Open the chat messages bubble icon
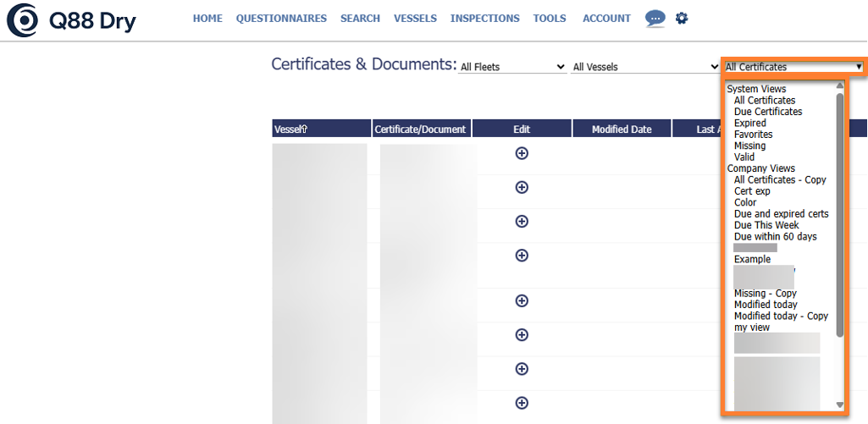This screenshot has width=868, height=424. click(x=655, y=18)
